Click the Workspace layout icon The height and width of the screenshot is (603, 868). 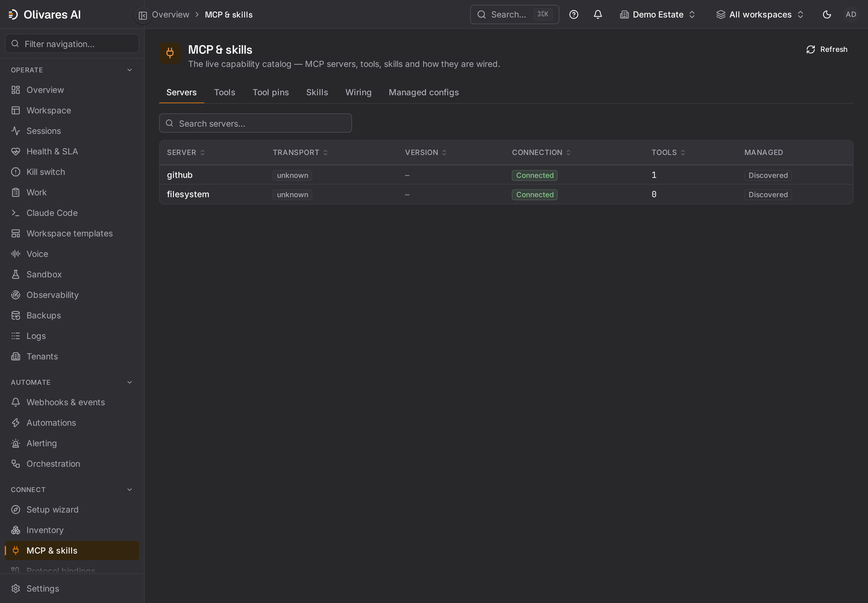click(x=15, y=110)
